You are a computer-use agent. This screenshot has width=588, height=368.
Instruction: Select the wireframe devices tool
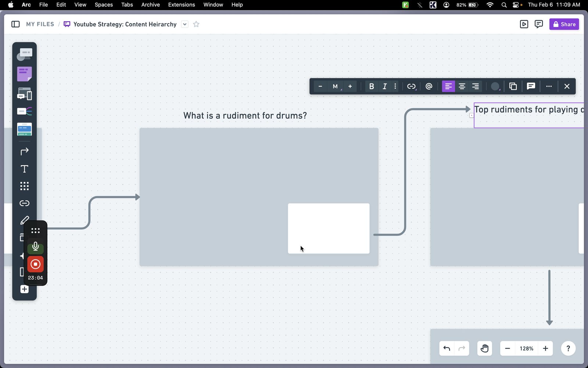click(x=25, y=94)
